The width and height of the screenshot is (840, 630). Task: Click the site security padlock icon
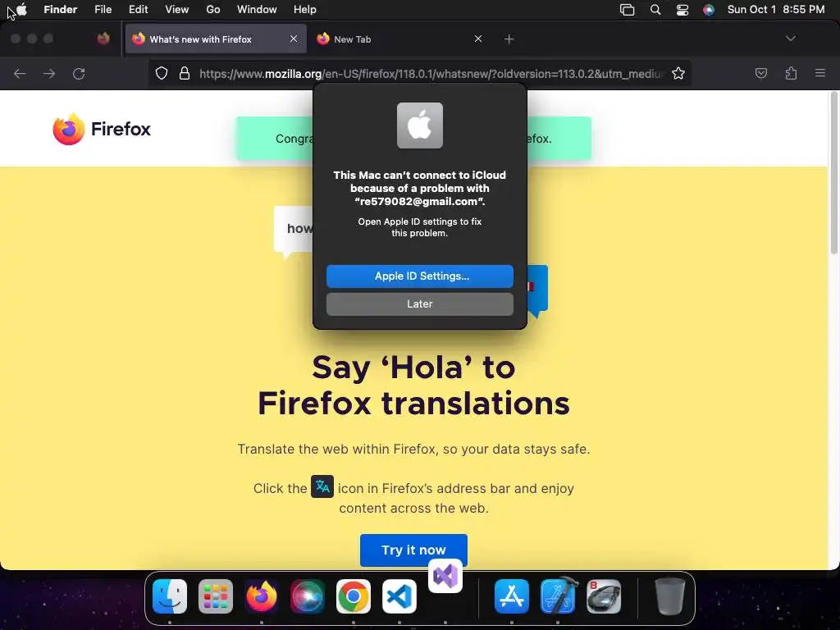pos(185,73)
